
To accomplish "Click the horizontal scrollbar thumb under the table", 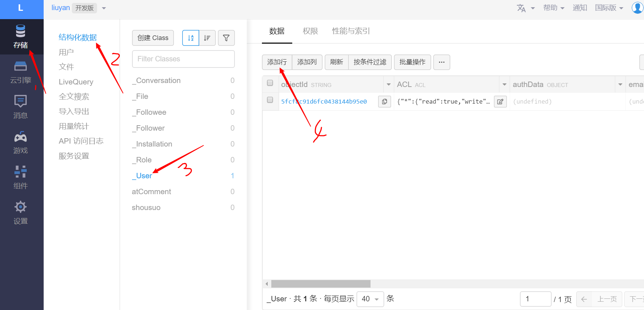I will point(321,284).
